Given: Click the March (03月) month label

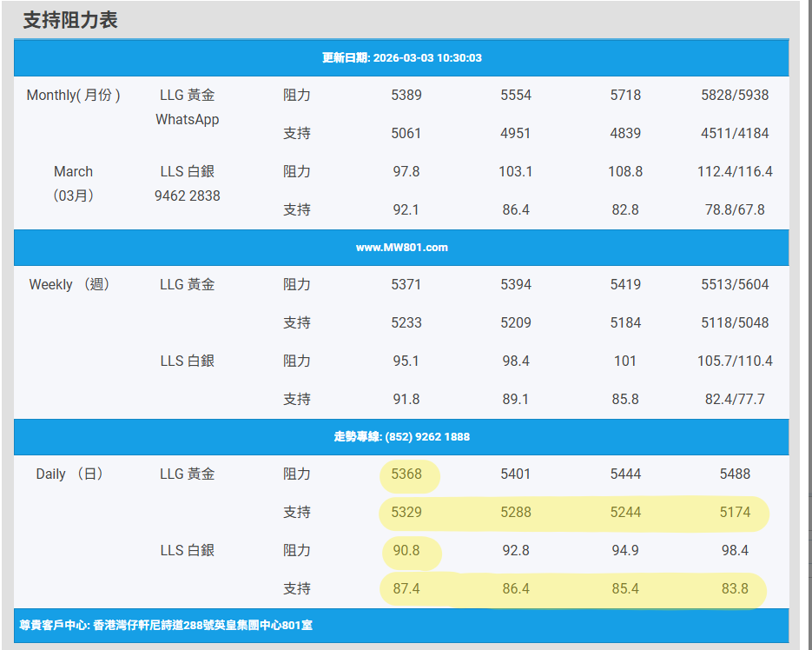Looking at the screenshot, I should 74,183.
